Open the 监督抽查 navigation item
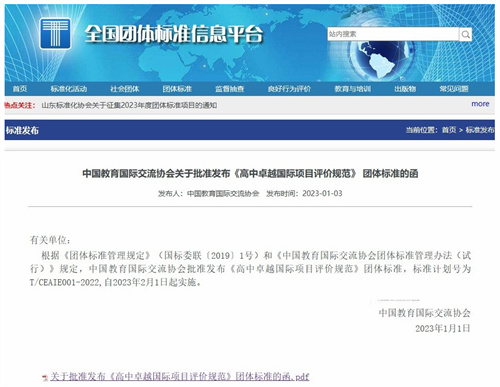This screenshot has width=500, height=387. tap(229, 89)
